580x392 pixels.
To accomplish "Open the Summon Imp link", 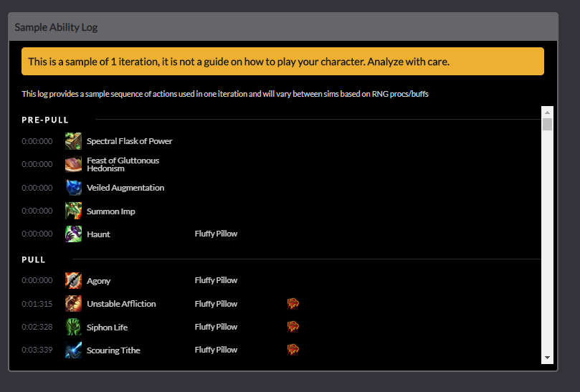I will (111, 211).
